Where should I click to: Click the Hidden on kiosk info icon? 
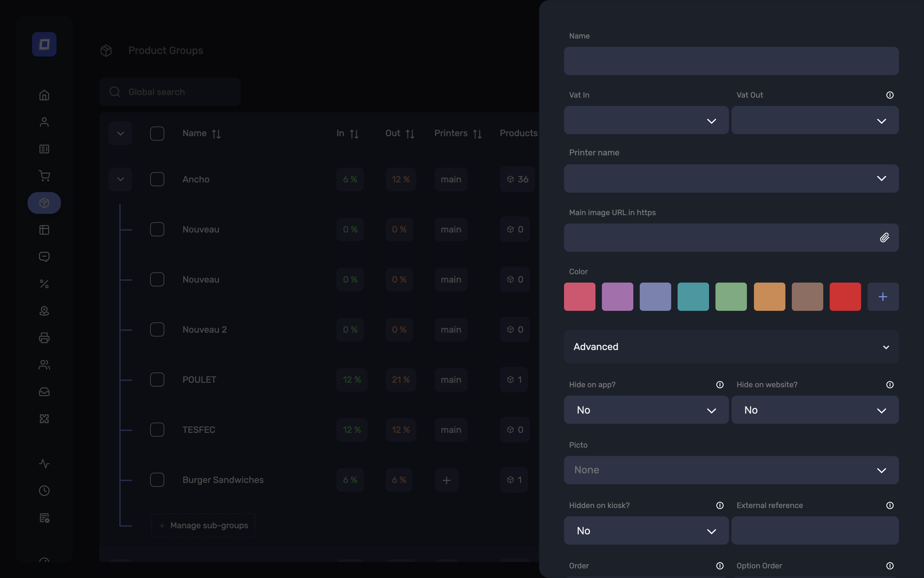[x=720, y=506]
